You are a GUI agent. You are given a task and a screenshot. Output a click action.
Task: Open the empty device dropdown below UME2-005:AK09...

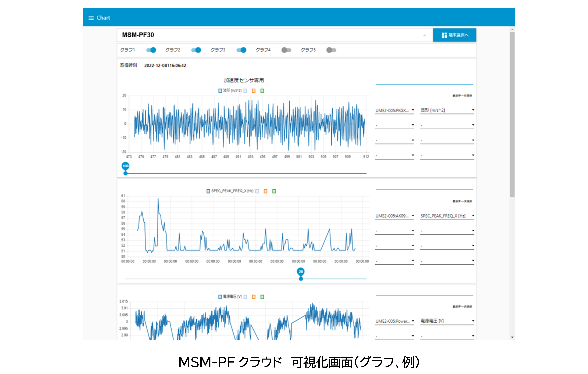click(394, 231)
